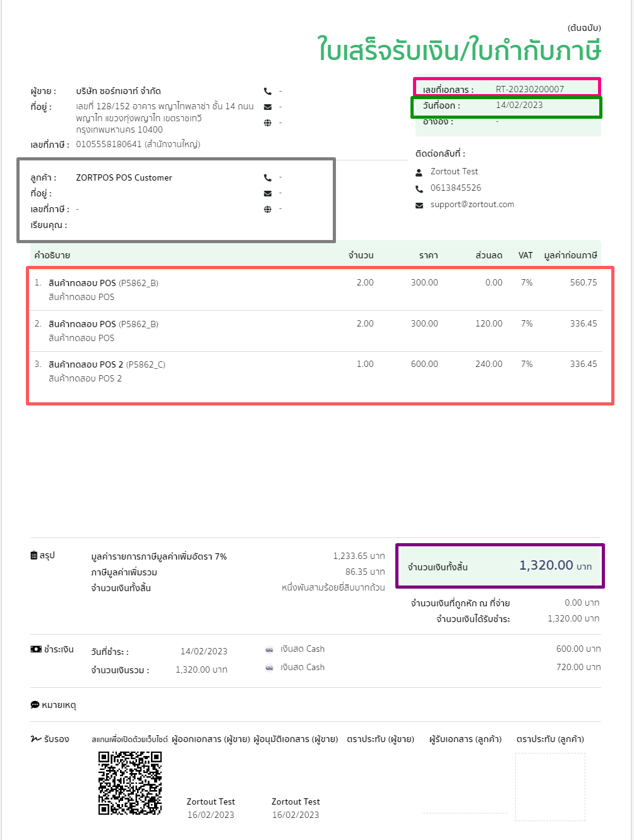The width and height of the screenshot is (634, 840).
Task: Open the support@zortout.com email address
Action: pyautogui.click(x=472, y=205)
